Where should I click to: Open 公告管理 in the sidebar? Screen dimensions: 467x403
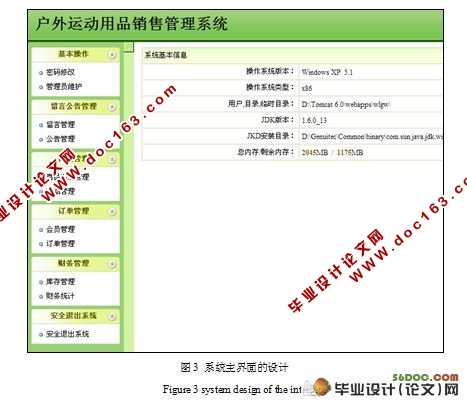coord(60,139)
